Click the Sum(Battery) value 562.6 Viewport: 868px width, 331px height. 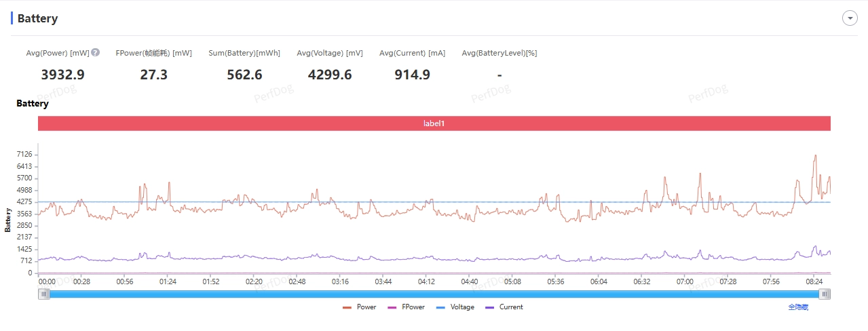coord(244,75)
